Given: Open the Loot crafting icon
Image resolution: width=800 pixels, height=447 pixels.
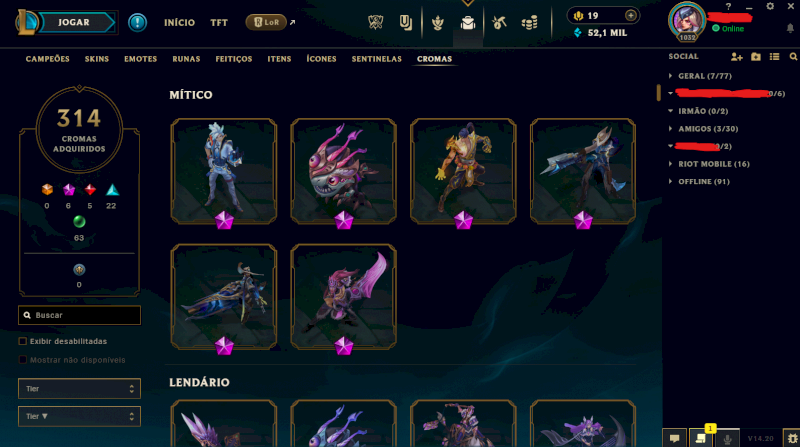Looking at the screenshot, I should coord(499,22).
